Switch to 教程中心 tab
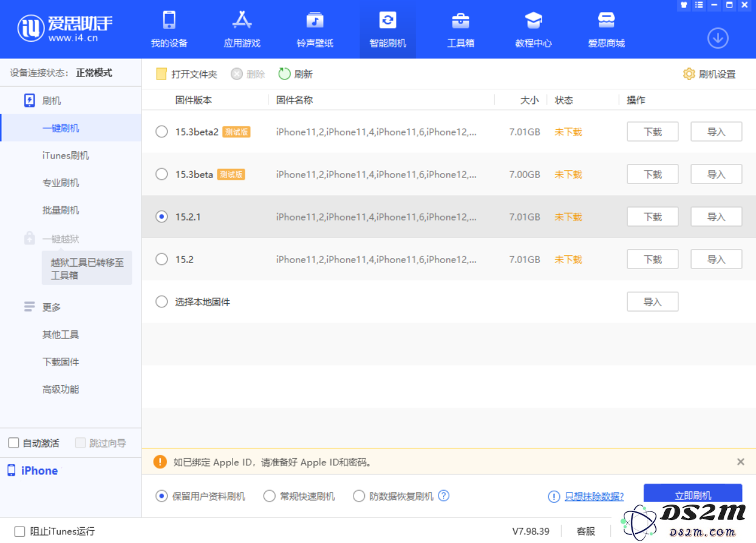The image size is (756, 543). 533,29
